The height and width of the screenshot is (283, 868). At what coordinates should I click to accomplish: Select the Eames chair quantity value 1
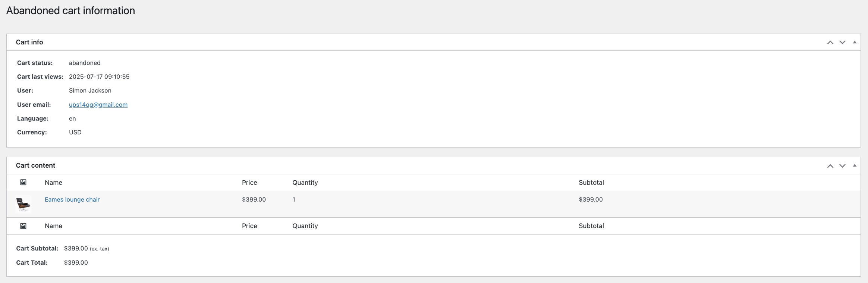[294, 199]
